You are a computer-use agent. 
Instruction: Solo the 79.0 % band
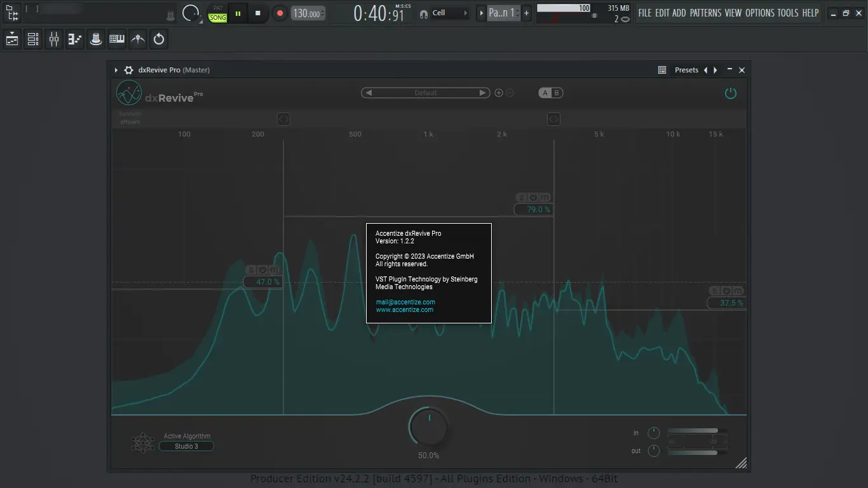pos(522,198)
